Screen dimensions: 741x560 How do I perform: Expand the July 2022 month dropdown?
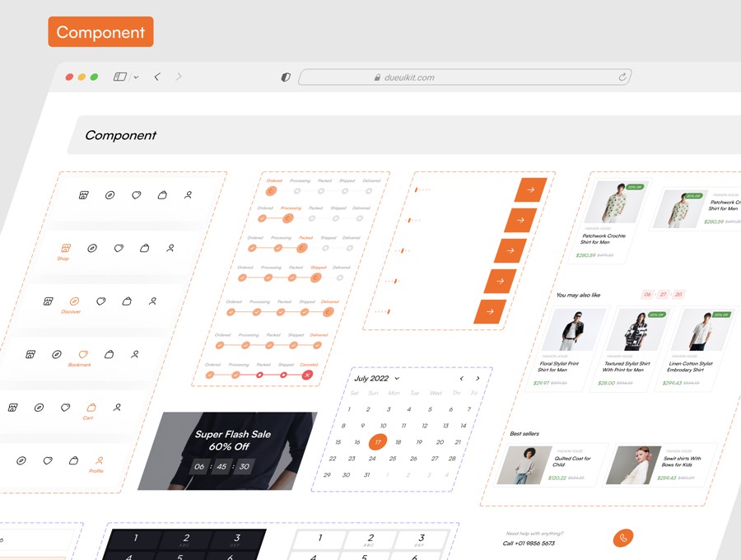tap(397, 379)
